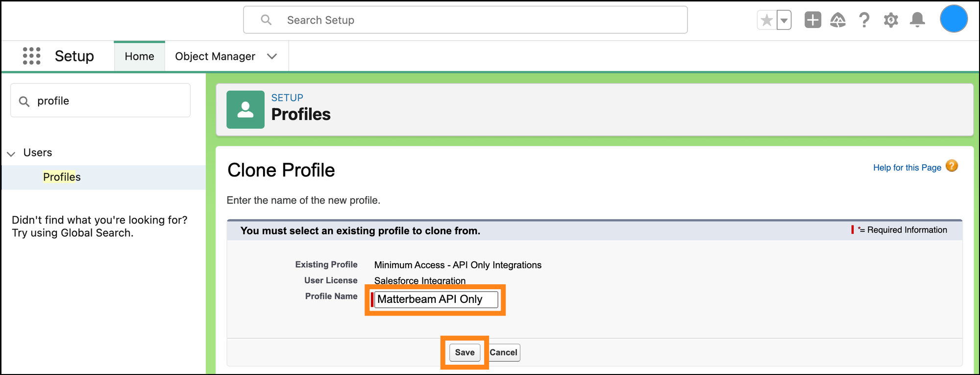Open the App Launcher dots grid

31,56
